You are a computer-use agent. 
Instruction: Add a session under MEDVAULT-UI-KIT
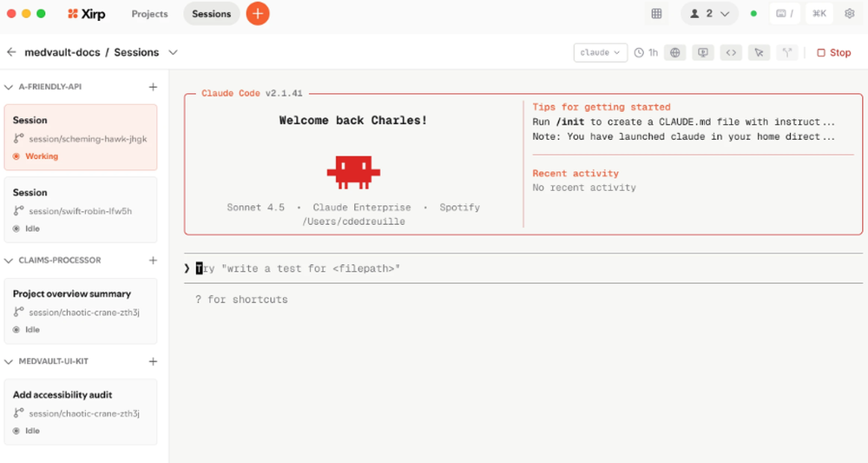(153, 361)
